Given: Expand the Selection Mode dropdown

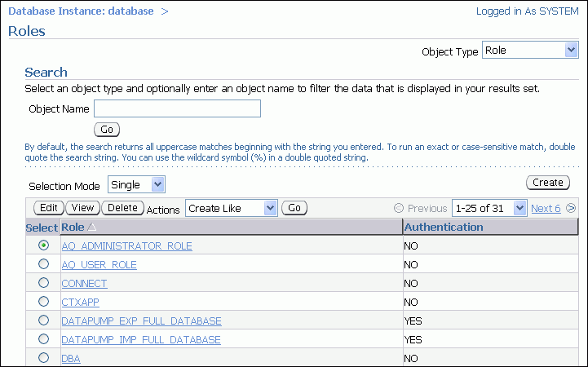Looking at the screenshot, I should coord(136,185).
